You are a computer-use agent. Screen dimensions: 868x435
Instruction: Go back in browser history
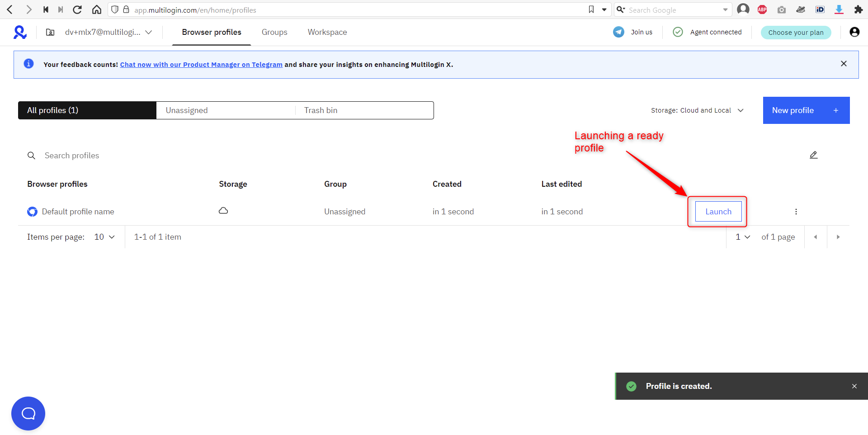pyautogui.click(x=10, y=9)
